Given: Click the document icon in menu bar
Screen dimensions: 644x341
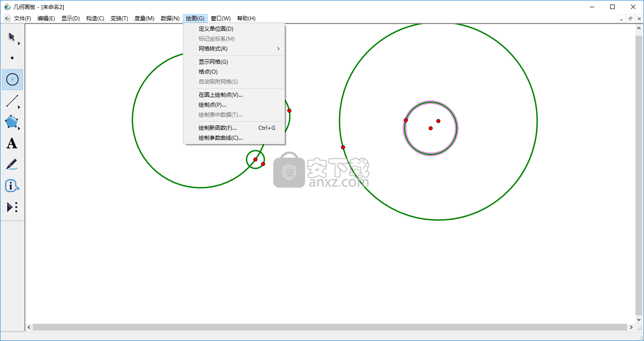Looking at the screenshot, I should pyautogui.click(x=7, y=19).
